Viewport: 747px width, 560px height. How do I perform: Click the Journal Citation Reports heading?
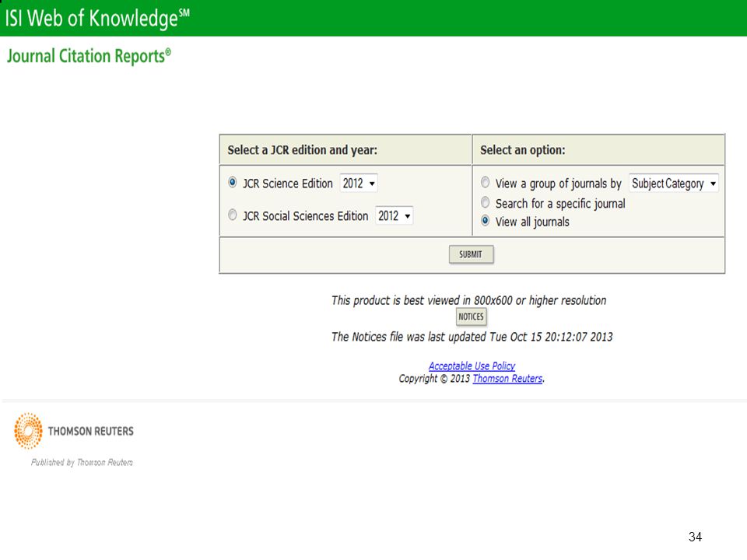(89, 56)
